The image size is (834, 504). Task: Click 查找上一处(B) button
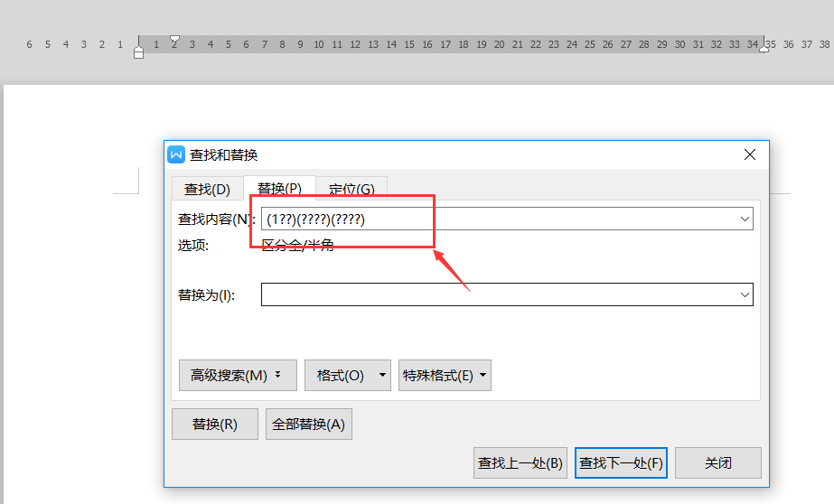[520, 463]
